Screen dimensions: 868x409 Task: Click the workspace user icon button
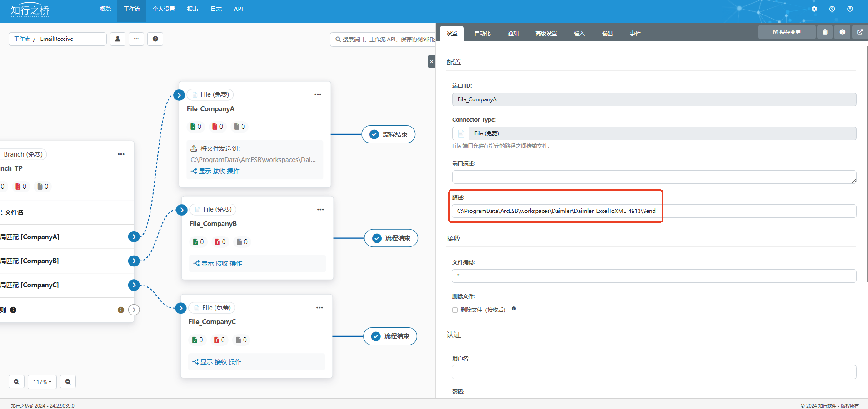click(x=117, y=39)
